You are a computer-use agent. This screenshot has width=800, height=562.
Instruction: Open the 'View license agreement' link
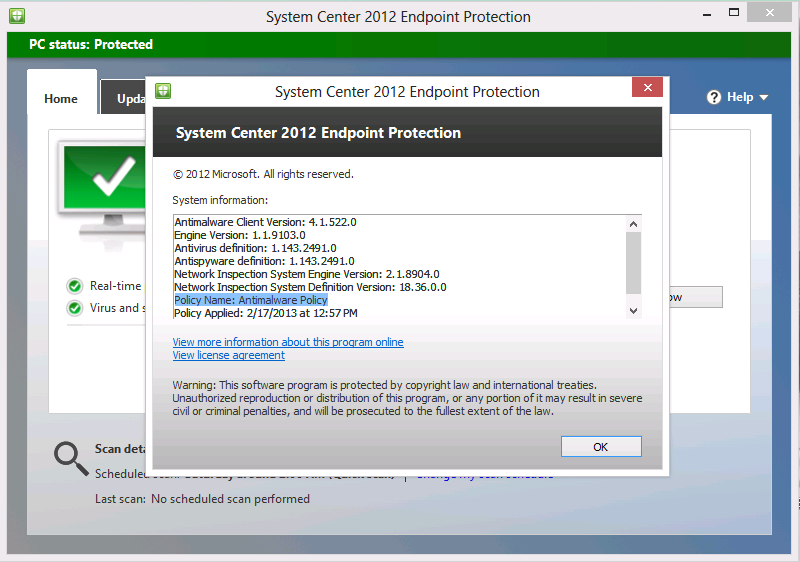(229, 355)
